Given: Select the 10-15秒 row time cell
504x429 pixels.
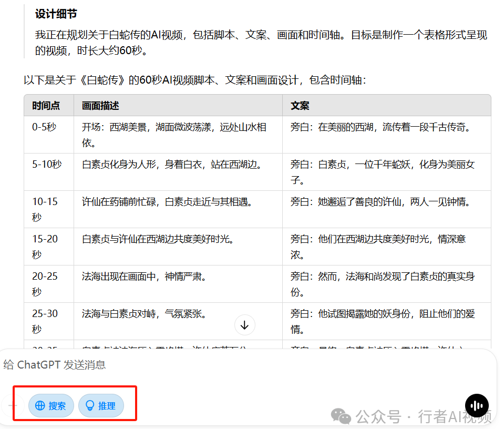Looking at the screenshot, I should (45, 209).
